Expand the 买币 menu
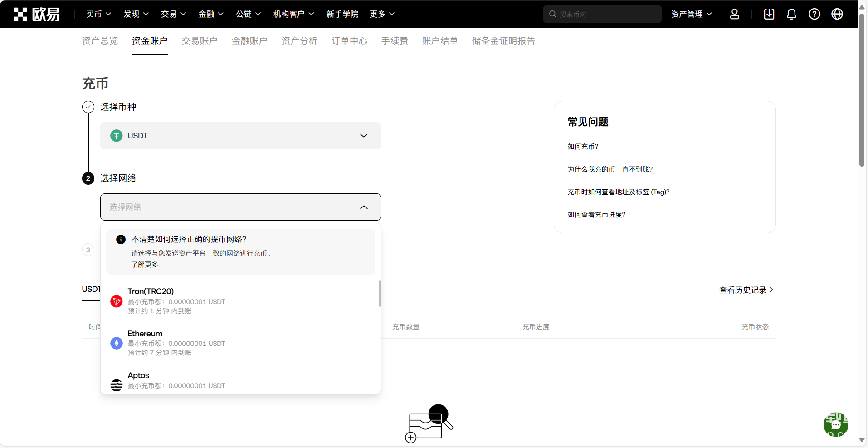This screenshot has height=448, width=868. point(99,14)
